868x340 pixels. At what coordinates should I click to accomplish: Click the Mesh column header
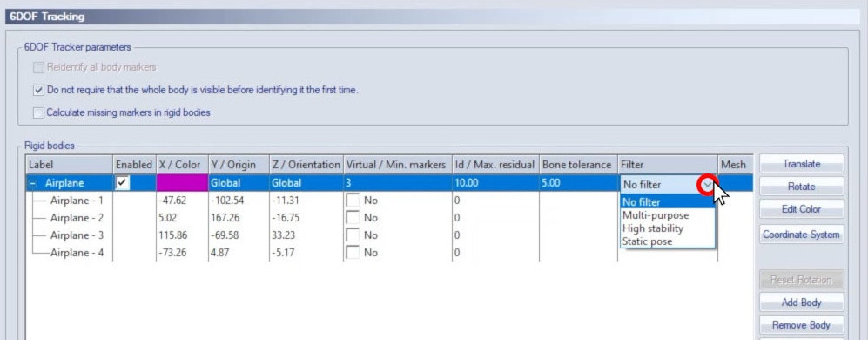735,165
